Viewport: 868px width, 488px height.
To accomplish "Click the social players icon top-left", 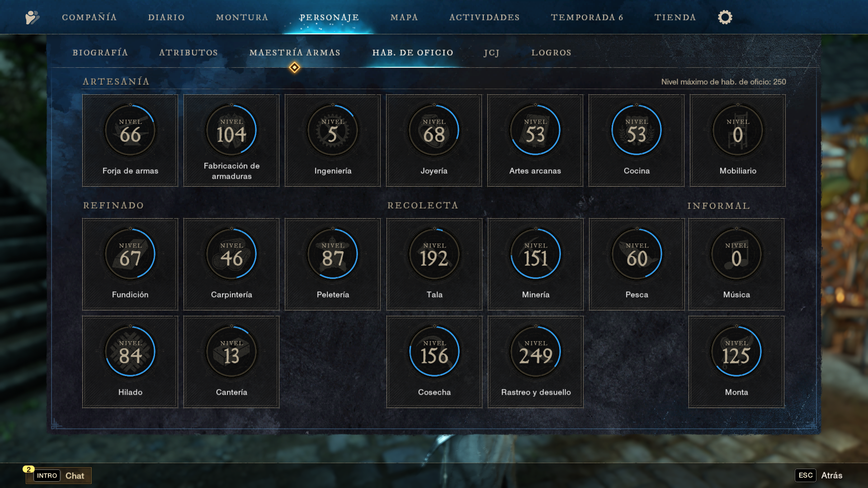I will coord(32,17).
